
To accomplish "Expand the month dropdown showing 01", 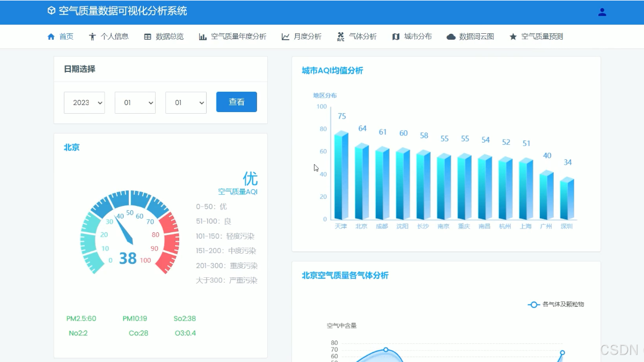I will click(x=135, y=102).
